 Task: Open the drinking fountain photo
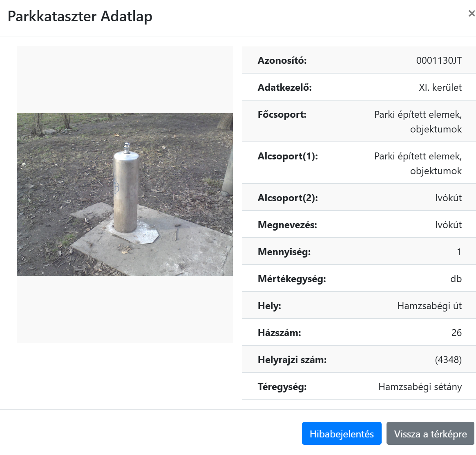(125, 194)
